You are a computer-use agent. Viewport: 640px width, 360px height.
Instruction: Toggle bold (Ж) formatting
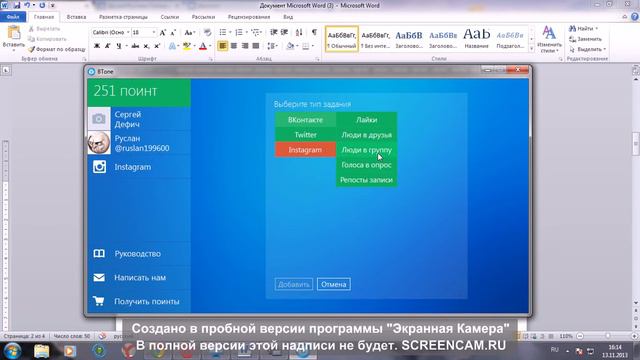point(97,46)
